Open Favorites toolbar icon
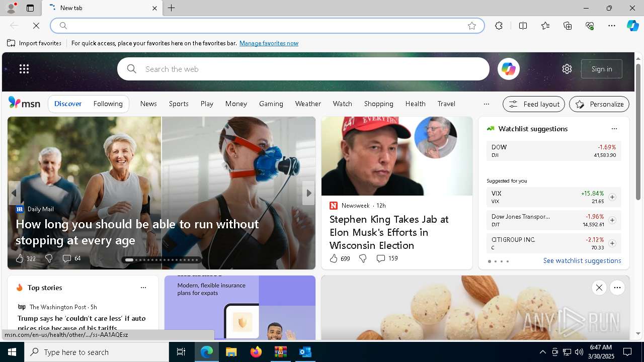Image resolution: width=644 pixels, height=362 pixels. 545,26
